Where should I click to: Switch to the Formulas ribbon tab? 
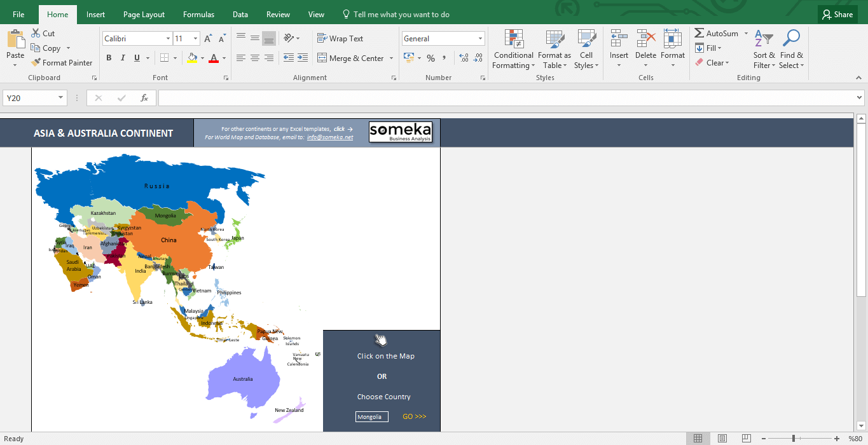[198, 14]
